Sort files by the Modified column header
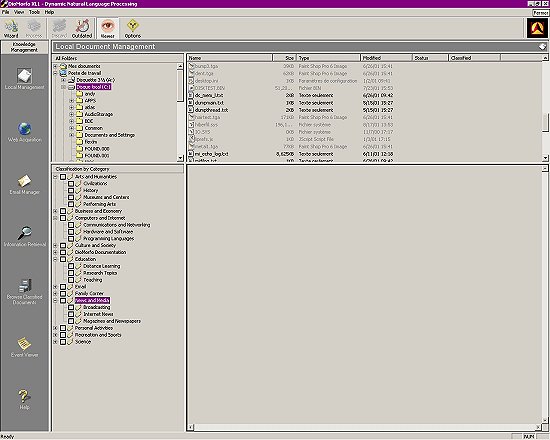 (x=386, y=58)
